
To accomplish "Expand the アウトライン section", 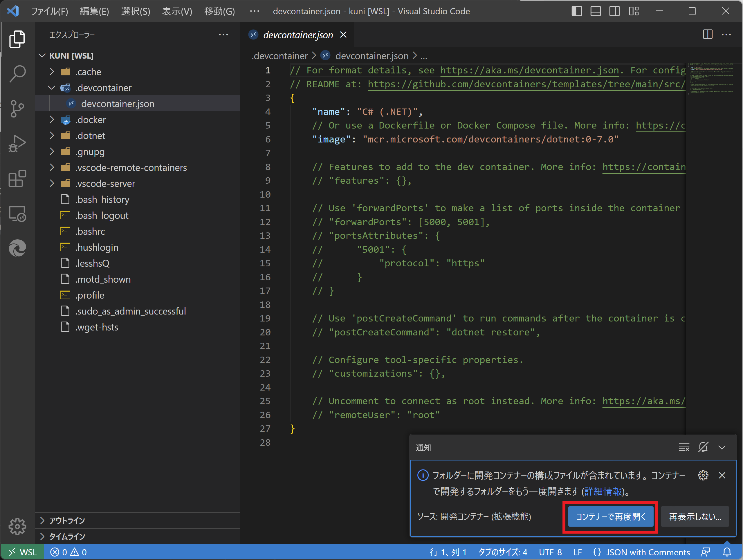I will click(138, 520).
